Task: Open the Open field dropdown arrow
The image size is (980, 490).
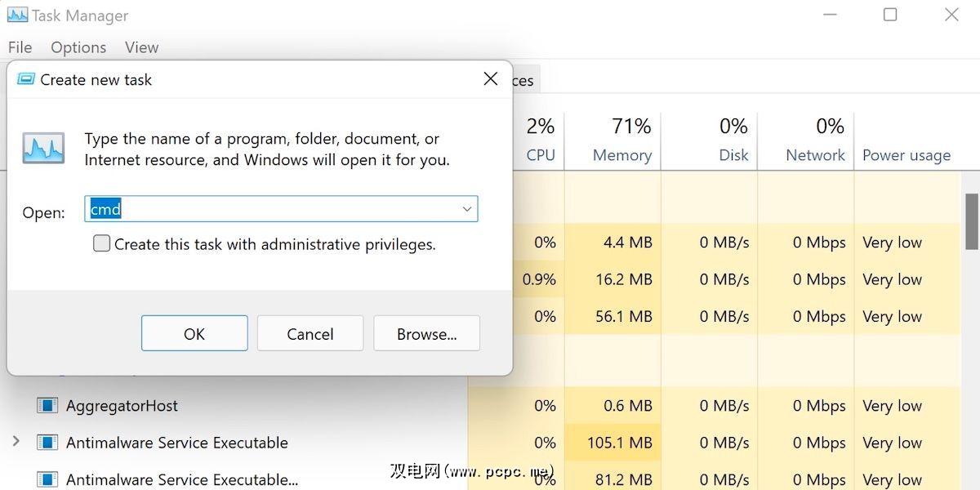Action: point(467,209)
